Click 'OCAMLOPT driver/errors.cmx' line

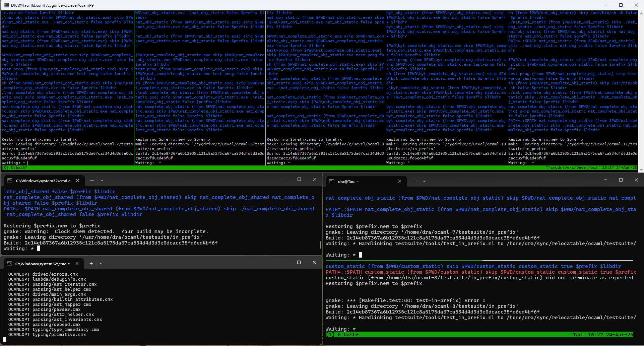click(x=43, y=274)
